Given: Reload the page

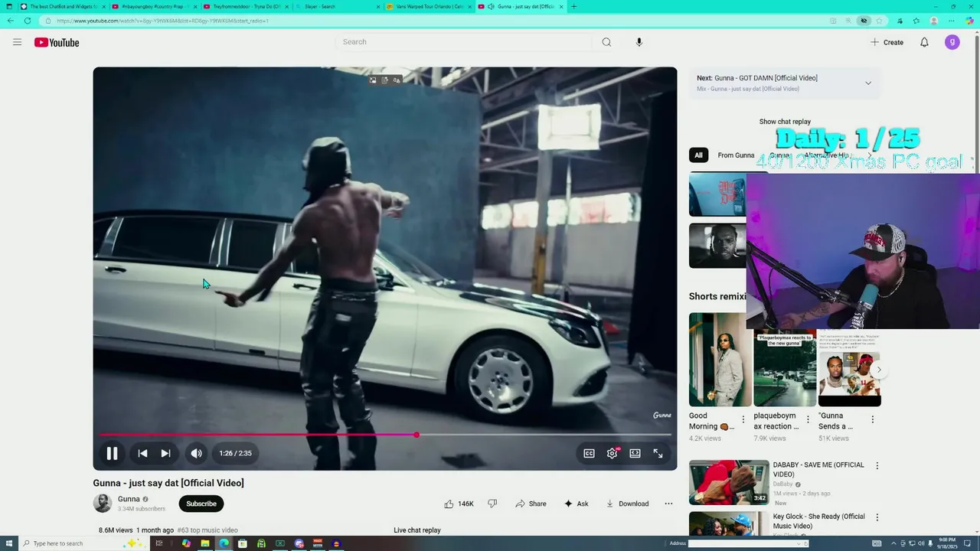Looking at the screenshot, I should click(x=28, y=21).
